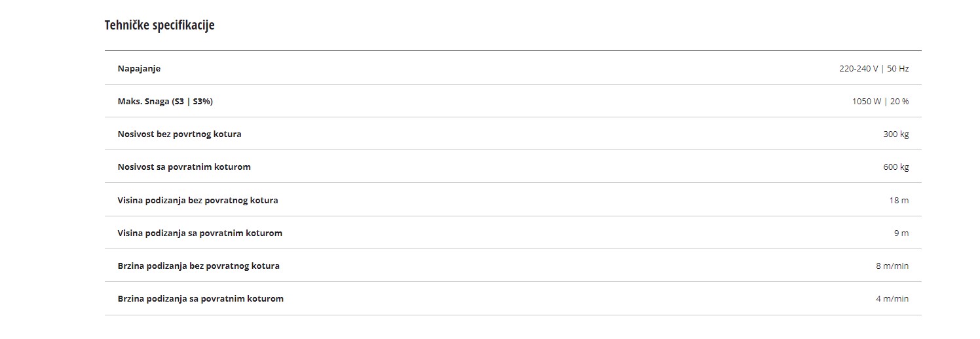Click the 1050 W power text

point(866,102)
